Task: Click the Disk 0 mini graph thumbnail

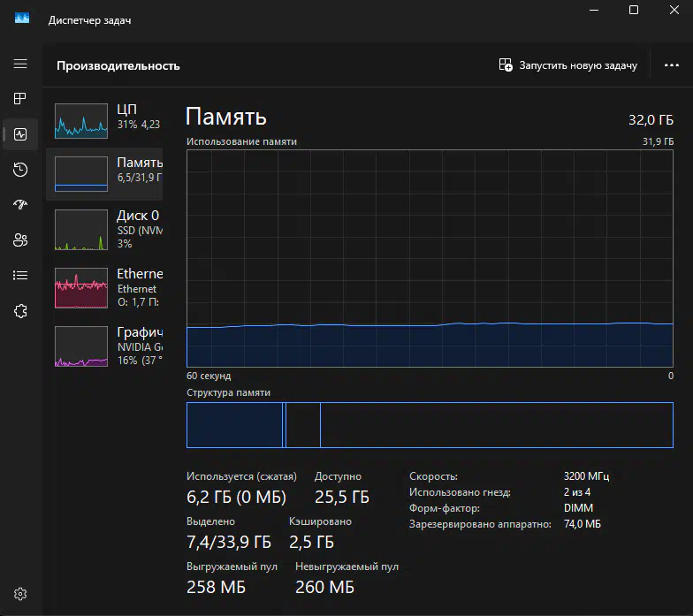Action: (81, 230)
